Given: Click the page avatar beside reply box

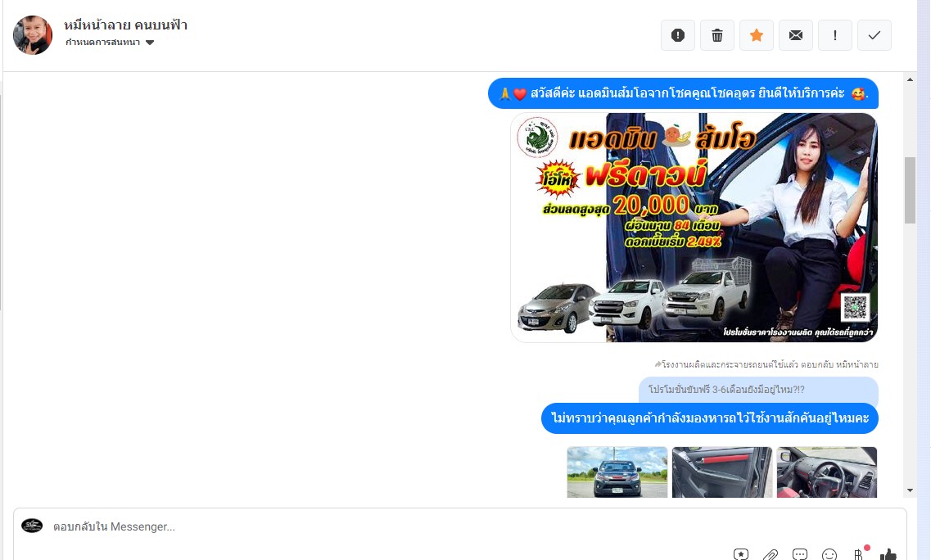Looking at the screenshot, I should tap(32, 526).
